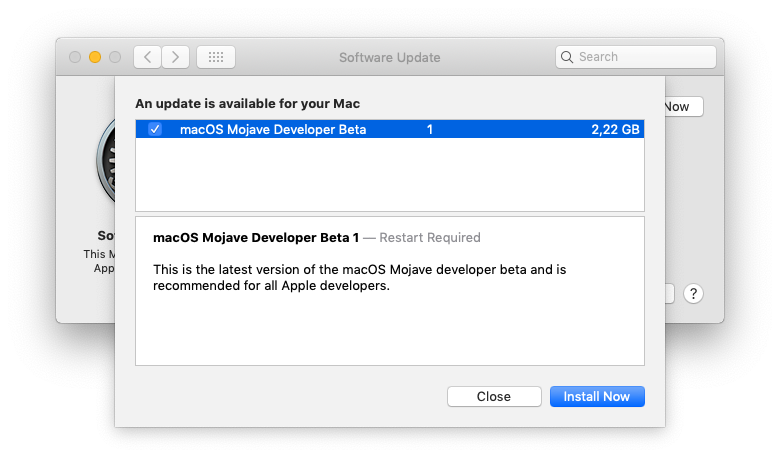Click the Software Update window title
780x454 pixels.
pos(390,57)
